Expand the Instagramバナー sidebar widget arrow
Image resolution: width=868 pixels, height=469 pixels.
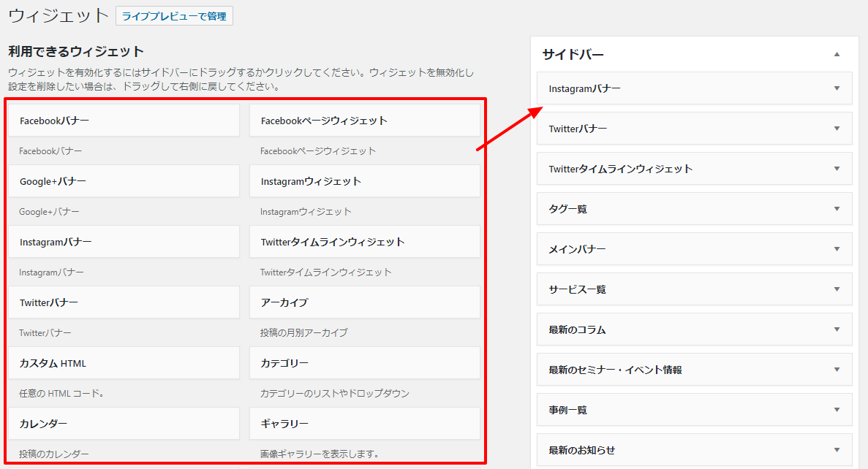point(837,88)
